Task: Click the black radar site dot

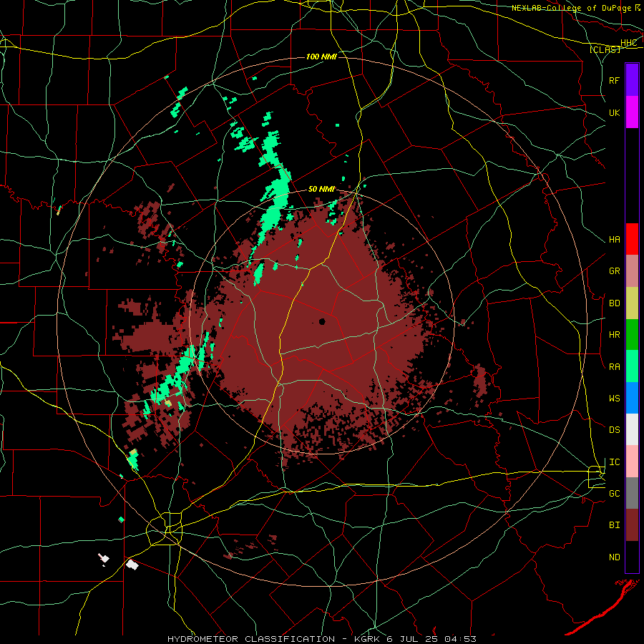Action: click(x=322, y=321)
